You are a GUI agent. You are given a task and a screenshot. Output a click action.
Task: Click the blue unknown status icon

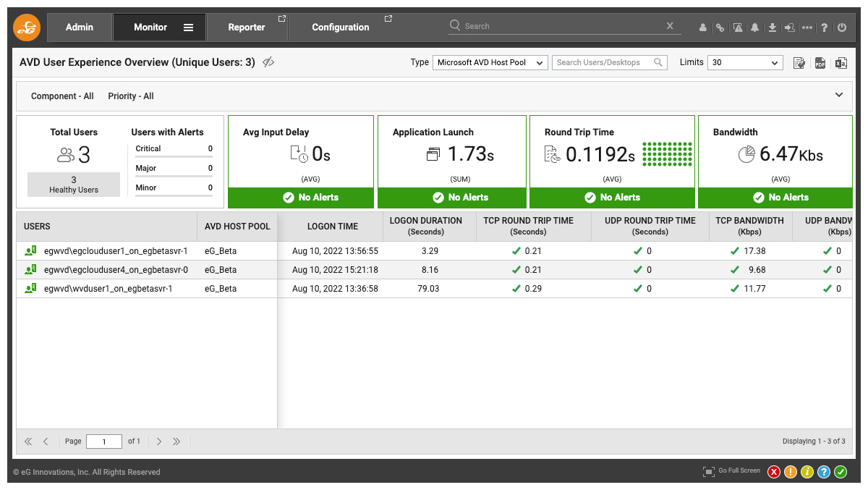pos(824,472)
